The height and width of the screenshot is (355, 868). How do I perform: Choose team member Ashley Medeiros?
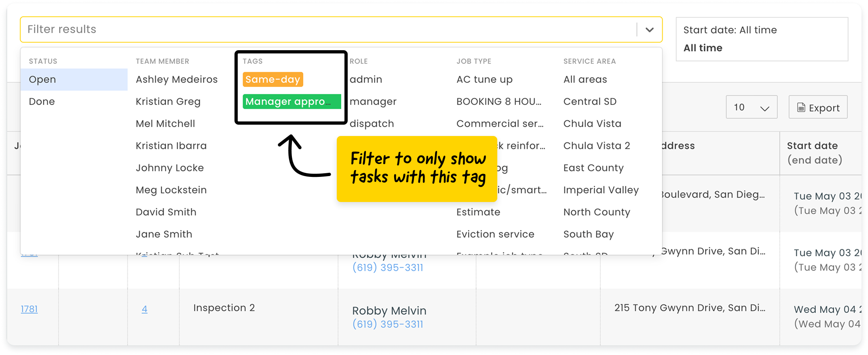[177, 80]
